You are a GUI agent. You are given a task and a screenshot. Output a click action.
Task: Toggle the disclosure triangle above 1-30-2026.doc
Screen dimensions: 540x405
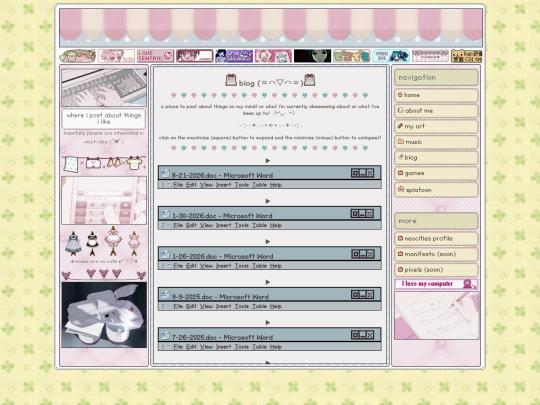point(268,201)
